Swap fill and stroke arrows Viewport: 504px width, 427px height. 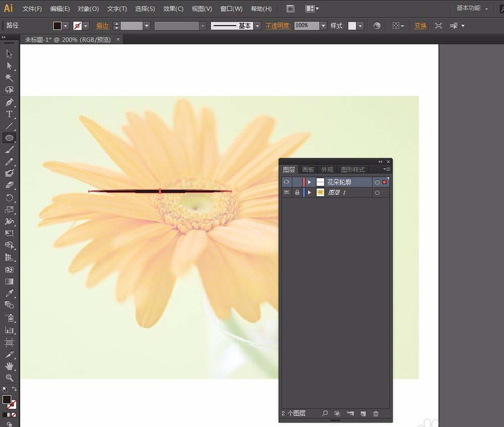[x=14, y=389]
